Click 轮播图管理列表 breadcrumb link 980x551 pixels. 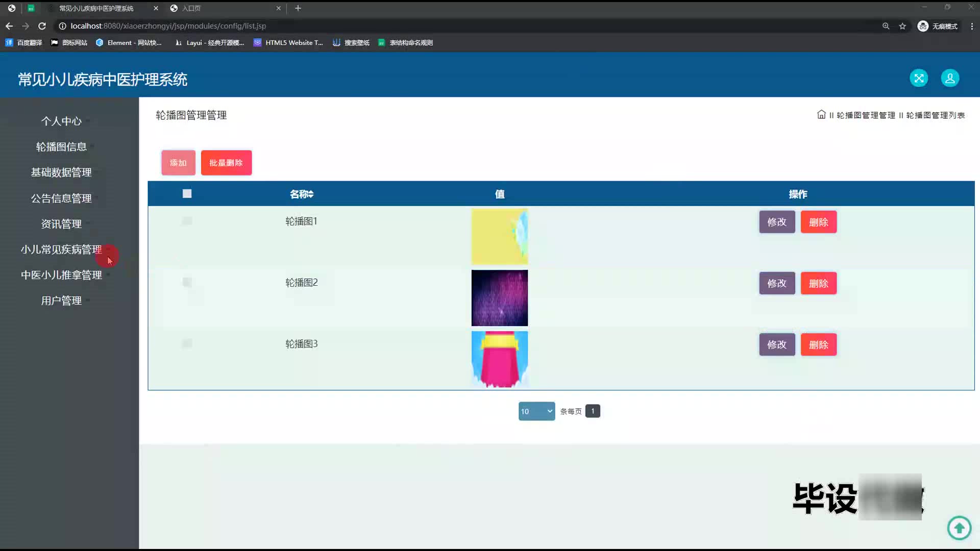coord(935,115)
